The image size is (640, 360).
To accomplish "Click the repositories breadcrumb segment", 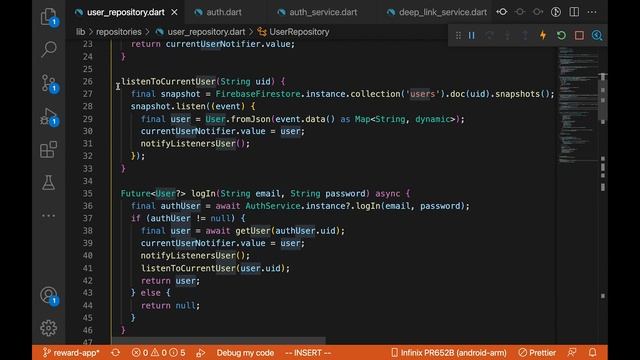I will pos(118,32).
